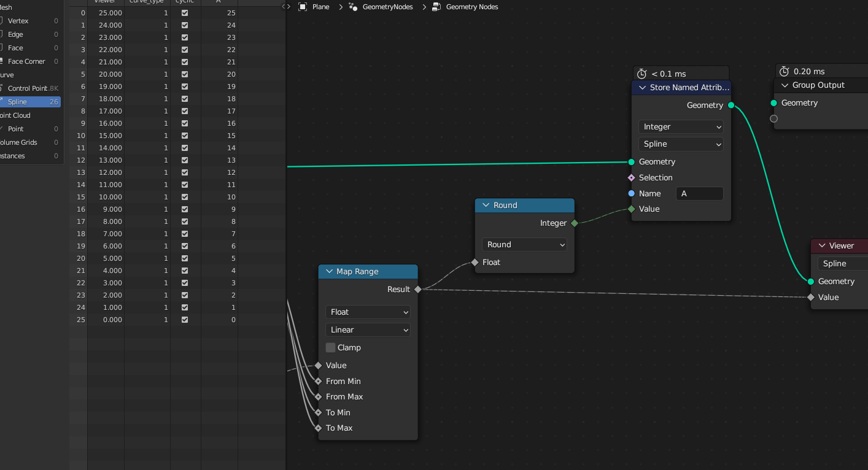This screenshot has height=470, width=868.
Task: Collapse the Viewer node
Action: point(822,246)
